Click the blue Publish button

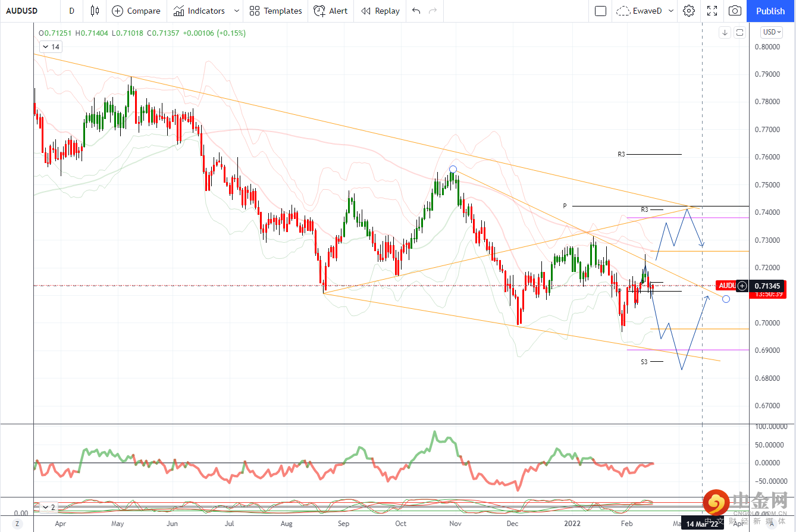tap(770, 11)
